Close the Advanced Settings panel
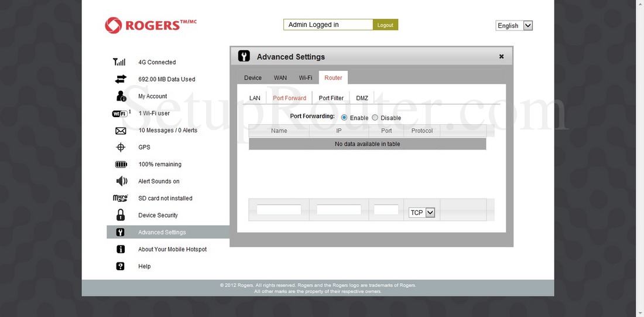 [x=502, y=57]
